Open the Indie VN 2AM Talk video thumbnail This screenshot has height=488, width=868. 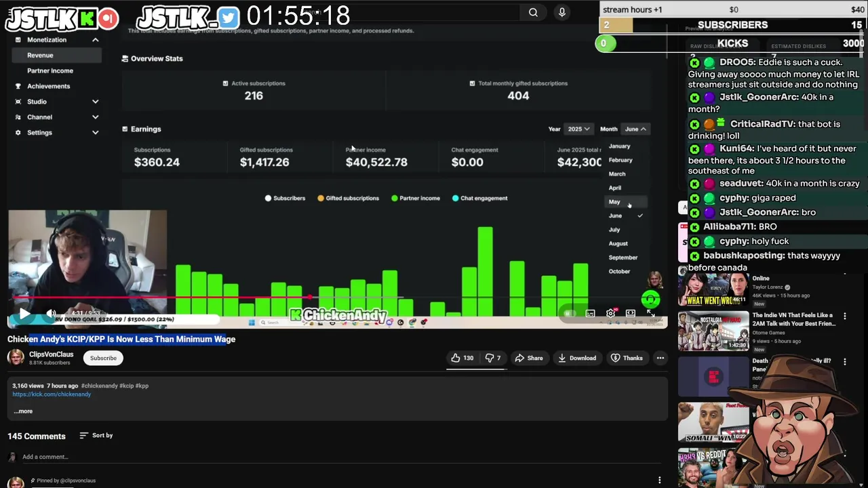(x=713, y=330)
